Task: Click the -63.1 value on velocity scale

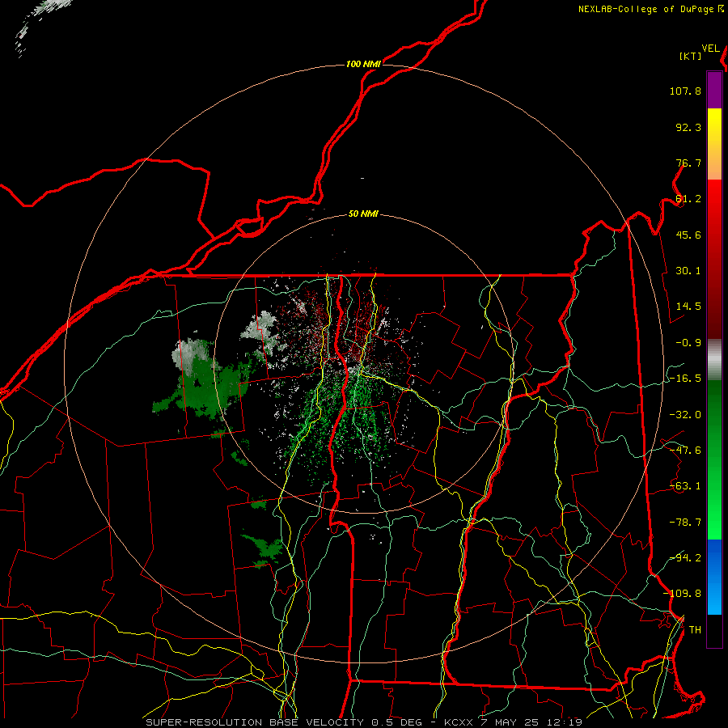Action: pyautogui.click(x=685, y=486)
